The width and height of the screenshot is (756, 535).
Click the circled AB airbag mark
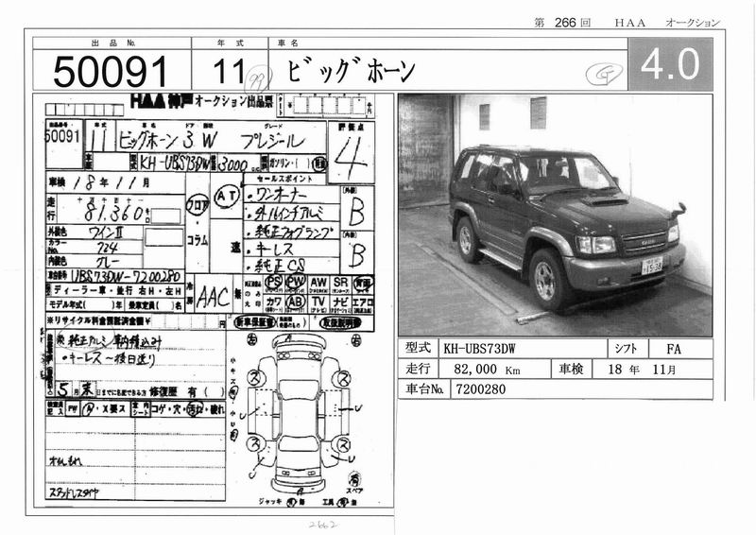pyautogui.click(x=295, y=302)
